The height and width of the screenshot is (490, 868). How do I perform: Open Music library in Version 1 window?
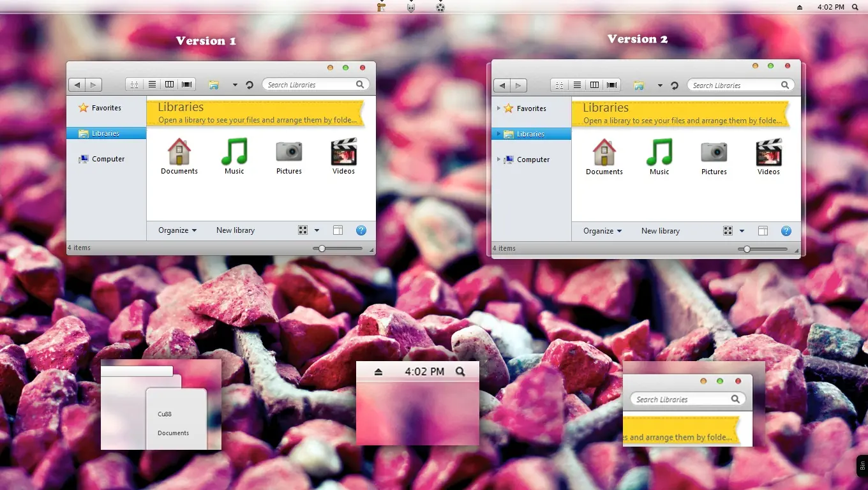click(x=234, y=157)
